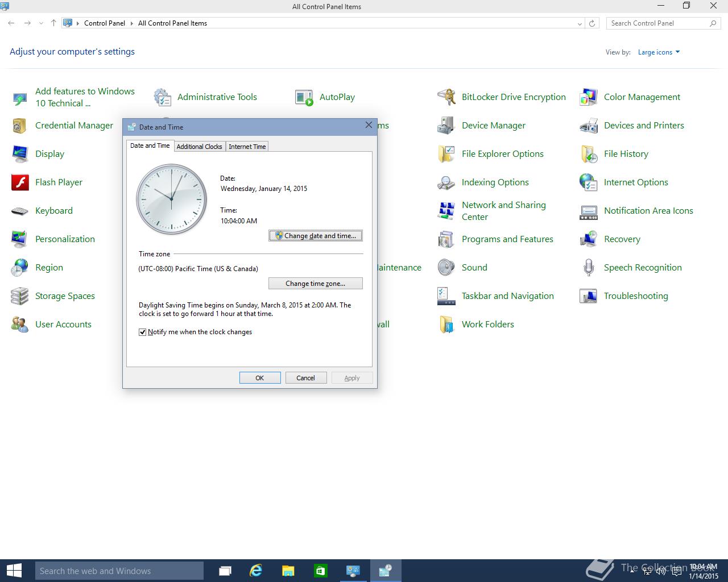
Task: Close the Date and Time dialog
Action: [x=369, y=125]
